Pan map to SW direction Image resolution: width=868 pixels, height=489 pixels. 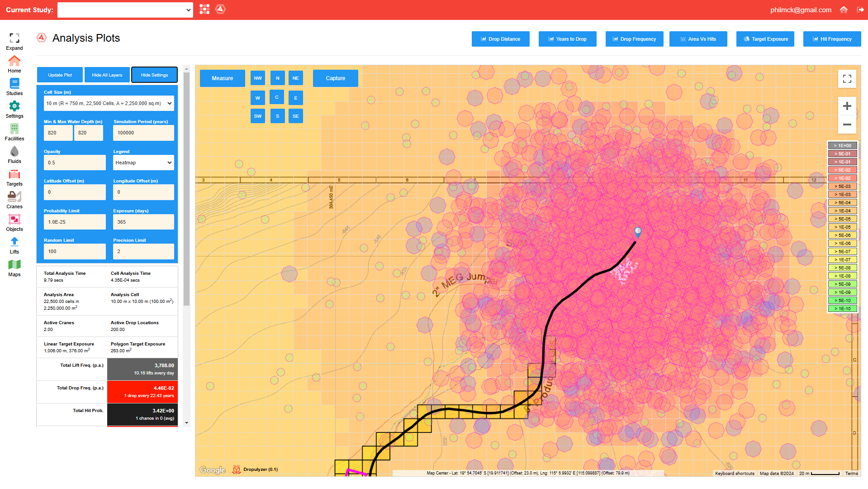pyautogui.click(x=258, y=116)
